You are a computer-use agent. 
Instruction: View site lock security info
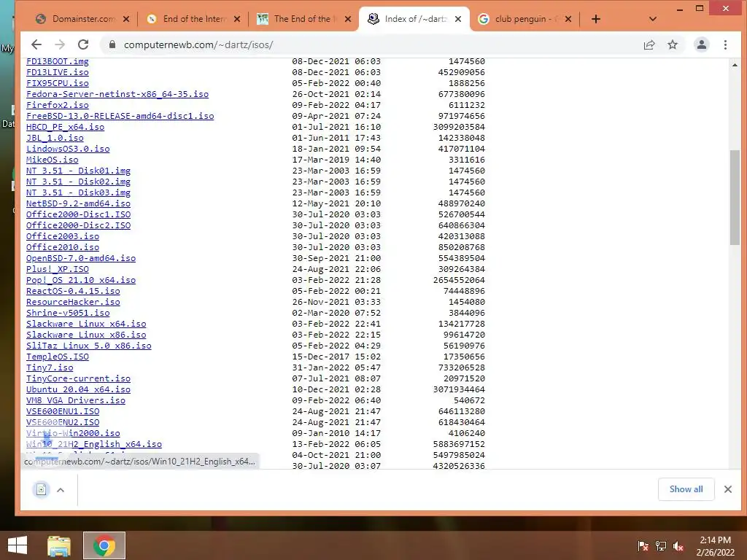point(112,44)
